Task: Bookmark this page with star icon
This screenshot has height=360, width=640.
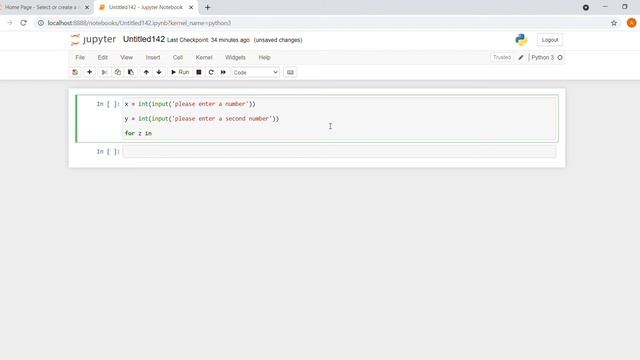Action: click(614, 23)
